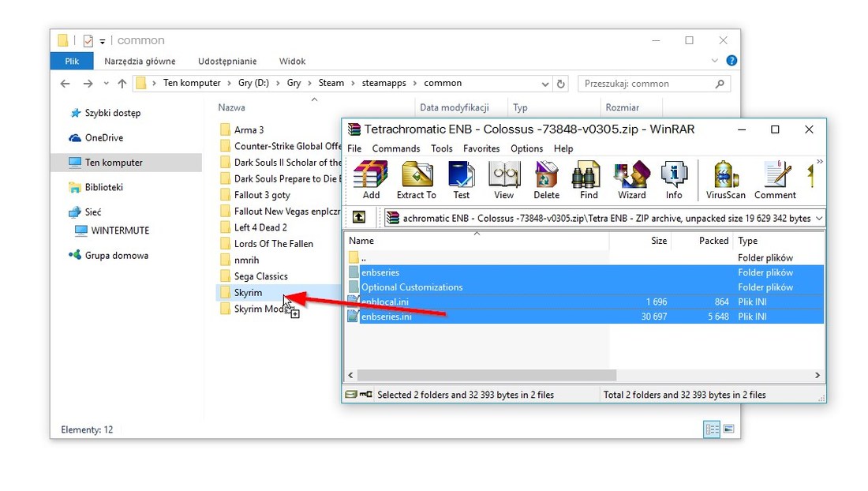Click the properties icon in Explorer title bar

88,41
